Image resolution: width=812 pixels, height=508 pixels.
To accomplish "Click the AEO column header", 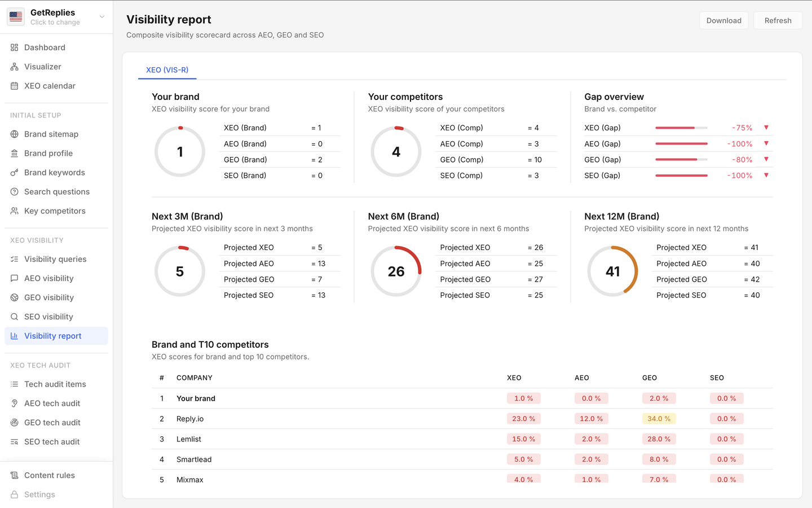I will [x=582, y=378].
